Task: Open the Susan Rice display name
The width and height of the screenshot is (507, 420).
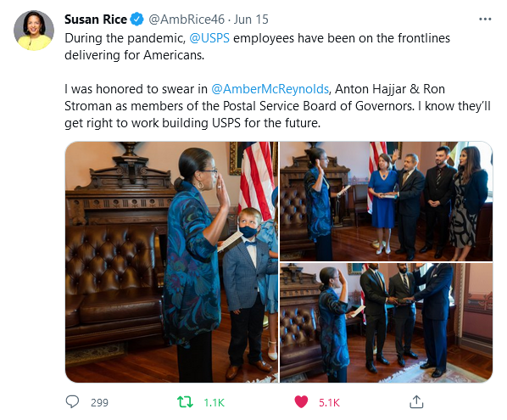Action: tap(96, 20)
